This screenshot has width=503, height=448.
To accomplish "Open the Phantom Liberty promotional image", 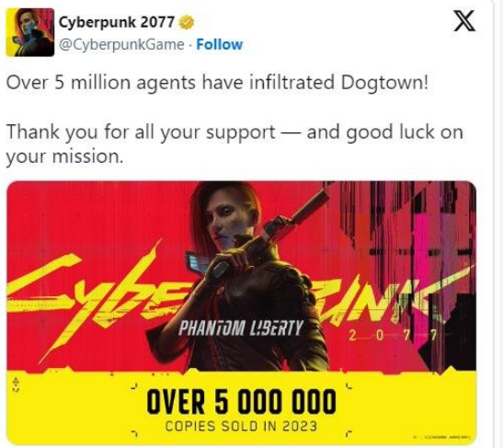I will [x=241, y=313].
